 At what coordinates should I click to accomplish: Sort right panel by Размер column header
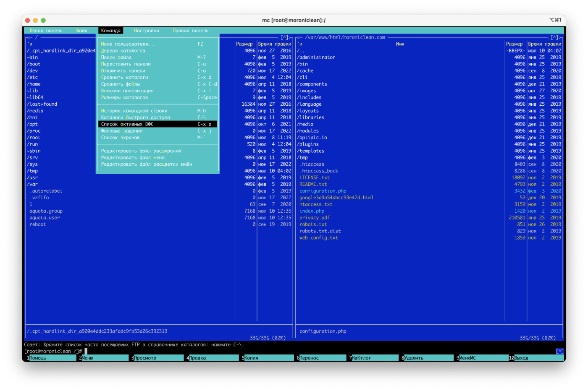pyautogui.click(x=514, y=44)
